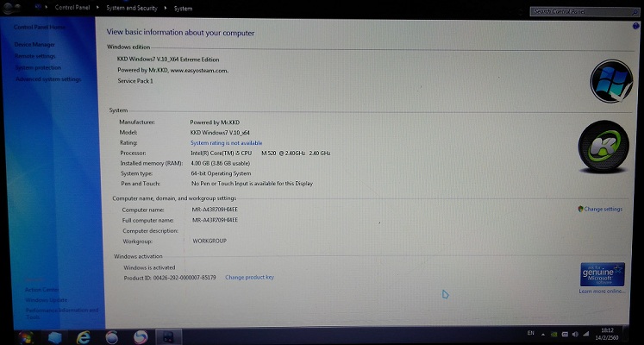Expand the arrow before Control Panel breadcrumb

click(x=46, y=7)
